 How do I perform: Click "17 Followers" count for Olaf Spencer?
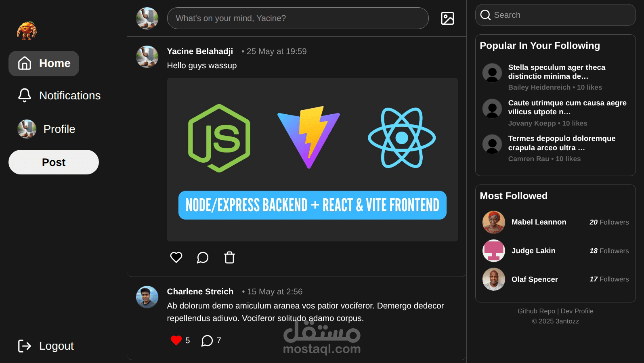tap(609, 279)
